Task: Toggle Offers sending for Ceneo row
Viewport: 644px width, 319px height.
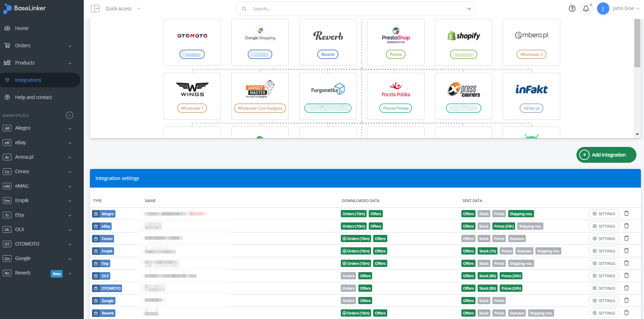Action: 468,239
